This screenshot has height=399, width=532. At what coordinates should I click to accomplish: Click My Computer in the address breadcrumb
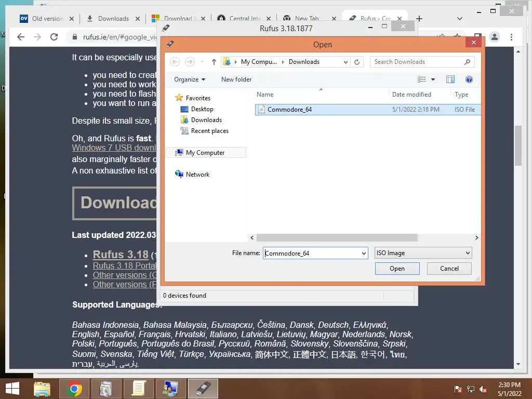click(x=259, y=62)
